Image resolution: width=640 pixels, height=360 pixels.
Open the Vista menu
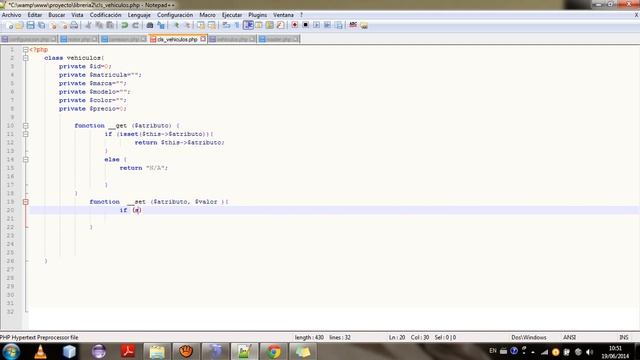click(78, 15)
